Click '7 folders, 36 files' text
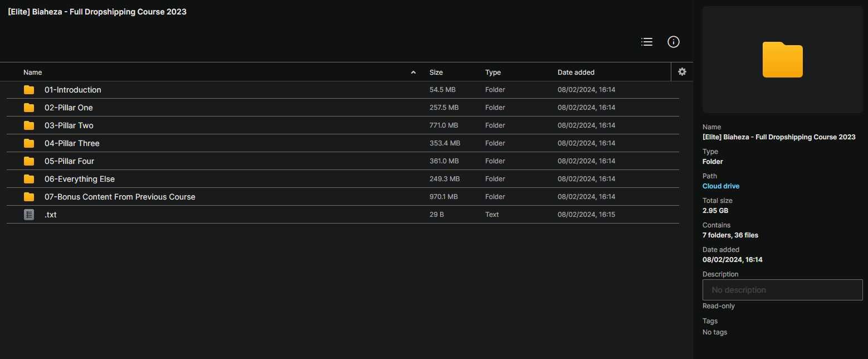Screen dimensions: 868x359 tap(730, 235)
